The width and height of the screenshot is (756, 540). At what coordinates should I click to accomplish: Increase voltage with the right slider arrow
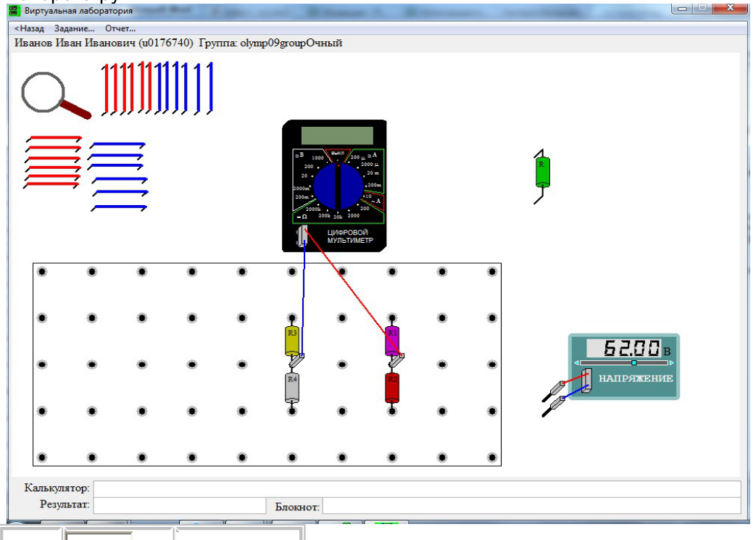click(672, 362)
